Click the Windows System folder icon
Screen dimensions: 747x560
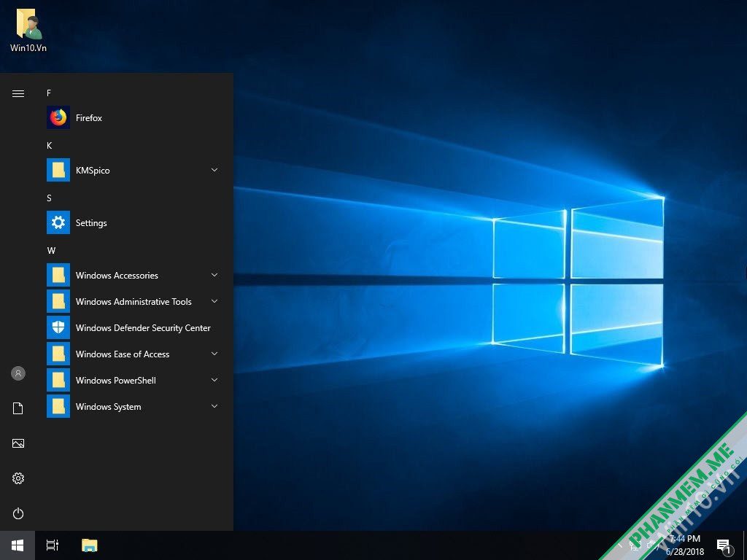click(x=58, y=406)
